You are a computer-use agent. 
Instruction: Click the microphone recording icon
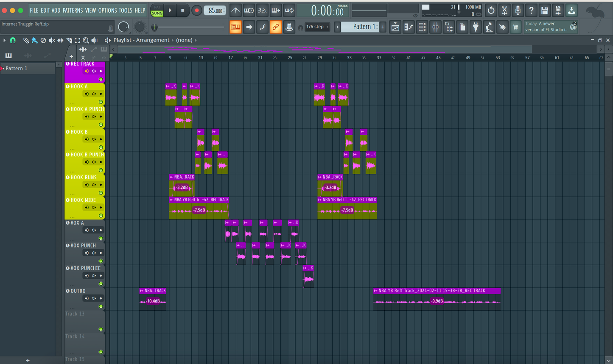pyautogui.click(x=518, y=10)
